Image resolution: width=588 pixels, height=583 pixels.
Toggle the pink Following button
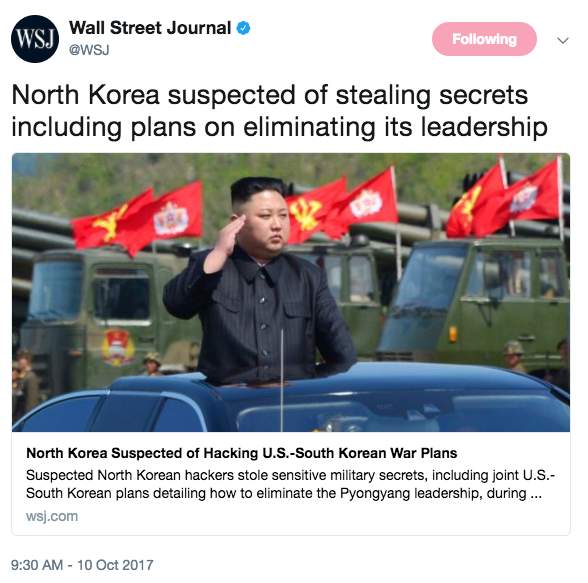tap(484, 39)
